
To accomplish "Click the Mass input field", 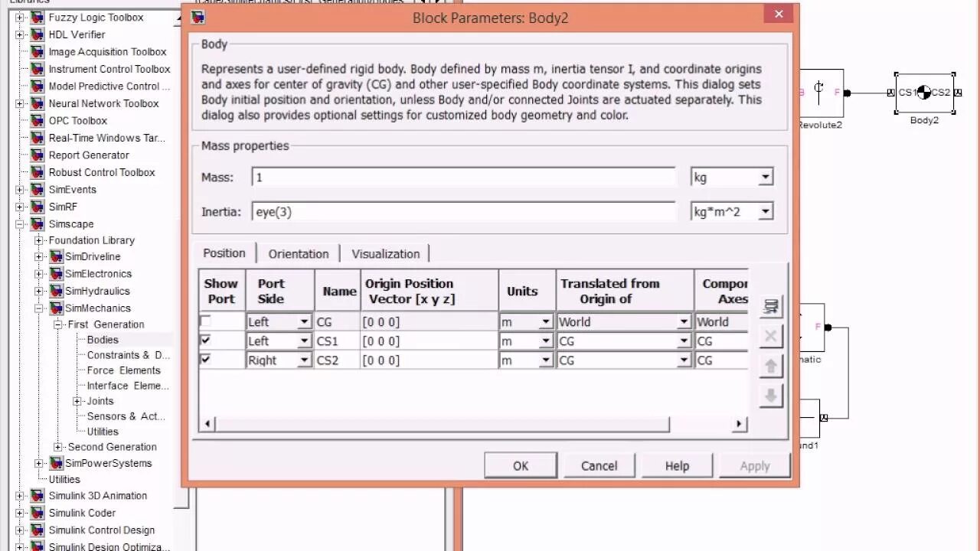I will point(464,177).
